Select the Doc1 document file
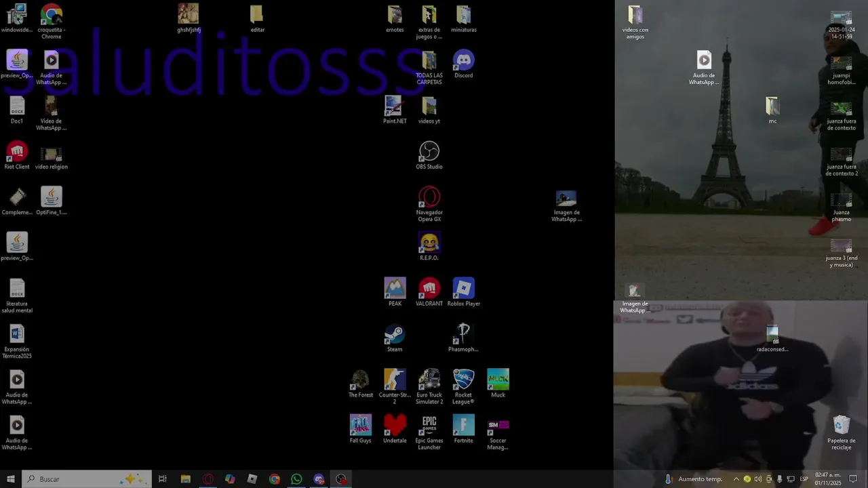868x488 pixels. tap(17, 110)
